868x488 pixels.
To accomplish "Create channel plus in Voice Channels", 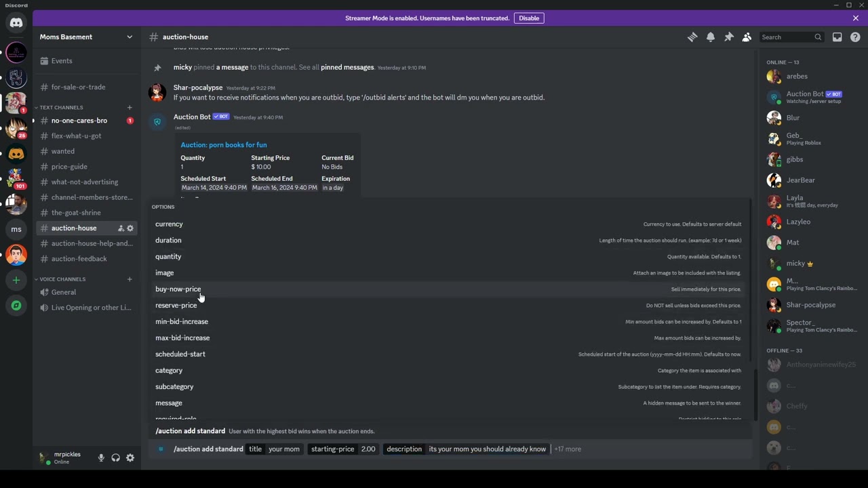I will (x=130, y=279).
